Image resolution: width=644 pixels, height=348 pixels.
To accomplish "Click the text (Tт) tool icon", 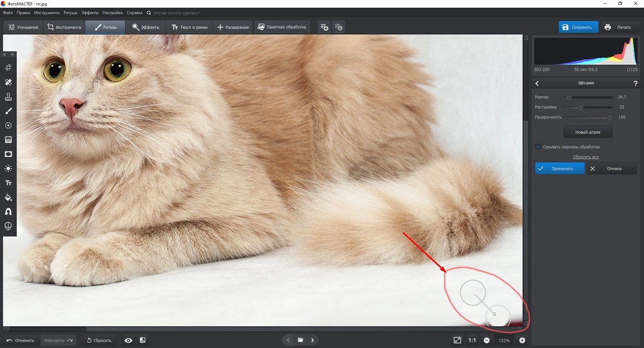I will pos(8,183).
